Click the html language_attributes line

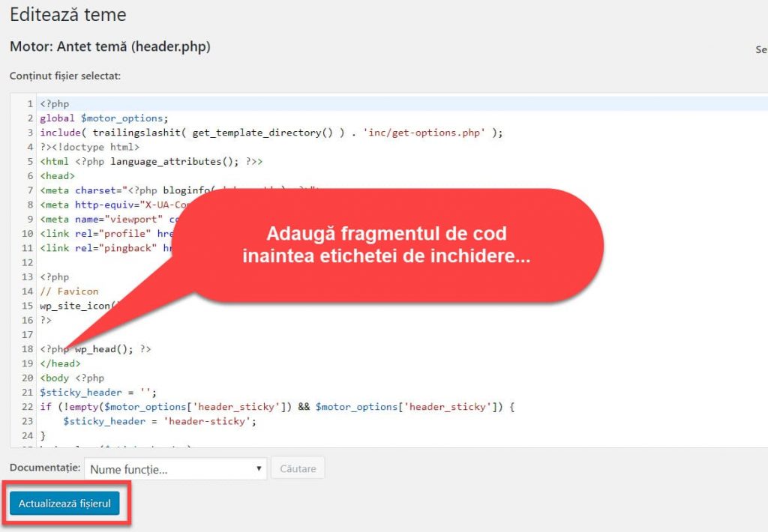151,161
